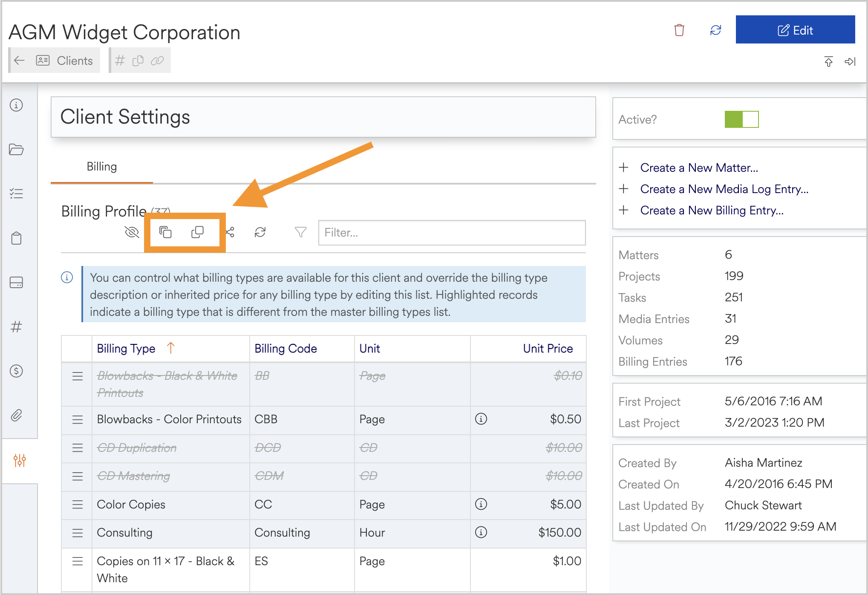Image resolution: width=868 pixels, height=595 pixels.
Task: Open the media drive section in the sidebar
Action: [16, 282]
